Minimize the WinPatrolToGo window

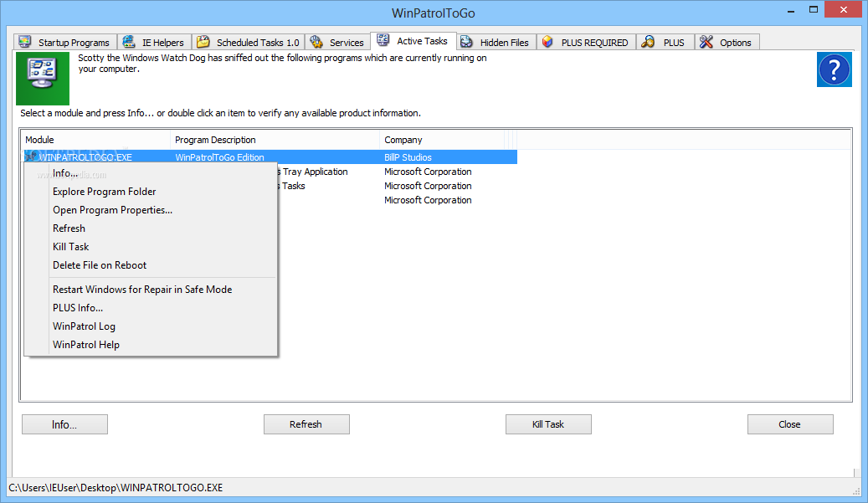(792, 11)
